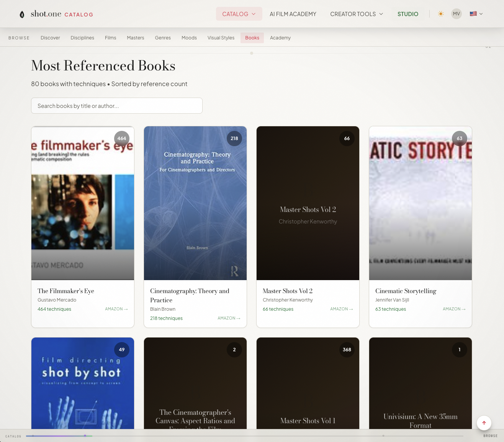Image resolution: width=504 pixels, height=442 pixels.
Task: Click the 63 reference count badge
Action: pos(460,139)
